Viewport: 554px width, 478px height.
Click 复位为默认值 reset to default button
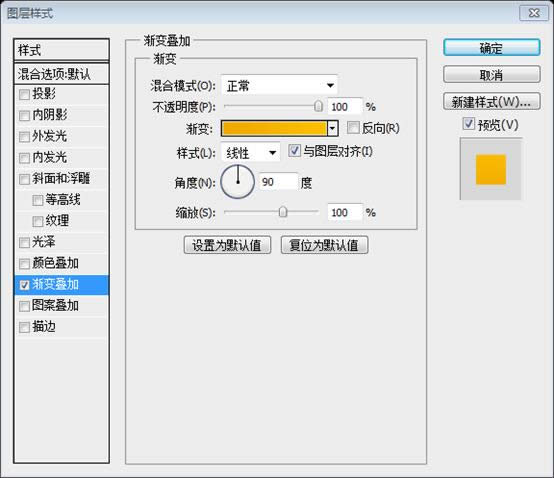pos(324,245)
